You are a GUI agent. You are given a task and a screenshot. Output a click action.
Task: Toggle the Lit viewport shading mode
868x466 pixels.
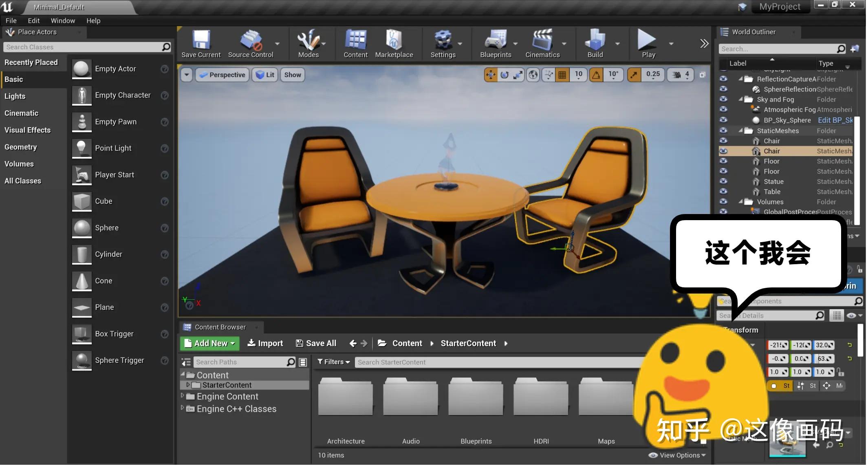[264, 75]
